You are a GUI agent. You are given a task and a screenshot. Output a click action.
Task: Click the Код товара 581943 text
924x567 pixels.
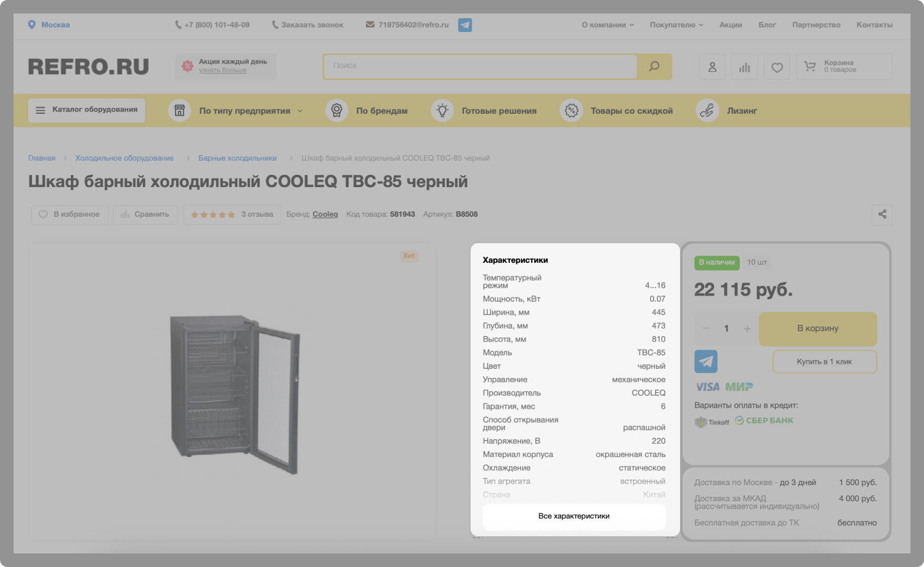pos(381,214)
